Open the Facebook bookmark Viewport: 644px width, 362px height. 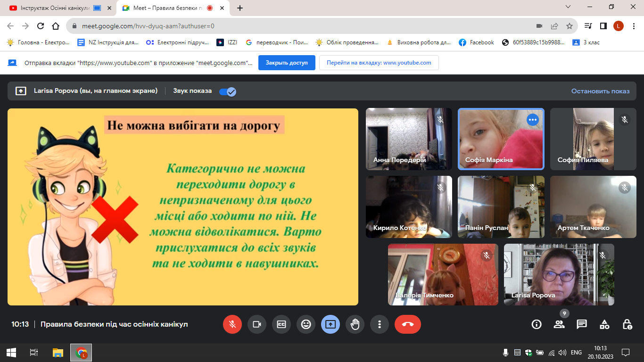pyautogui.click(x=476, y=42)
